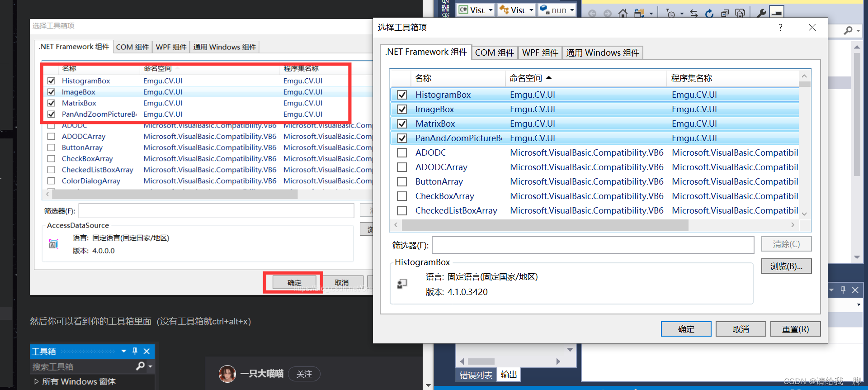Click the 浏览(B)... button
Screen dimensions: 868x390
pos(786,266)
